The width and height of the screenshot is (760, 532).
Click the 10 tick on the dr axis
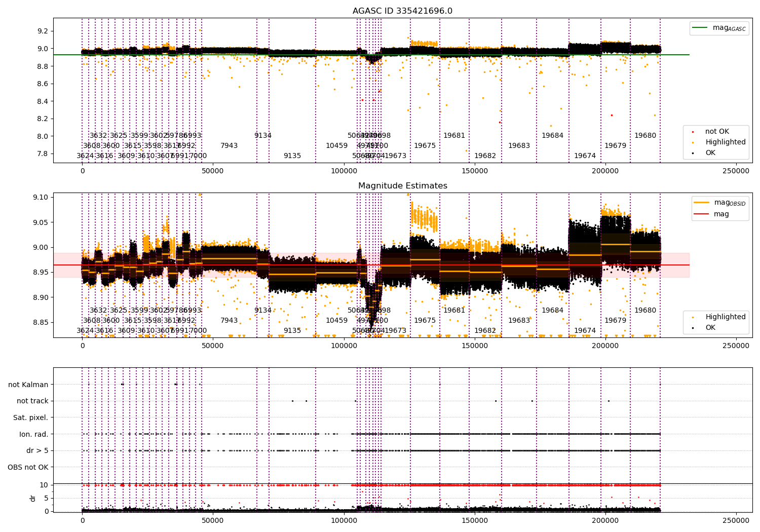tap(44, 485)
